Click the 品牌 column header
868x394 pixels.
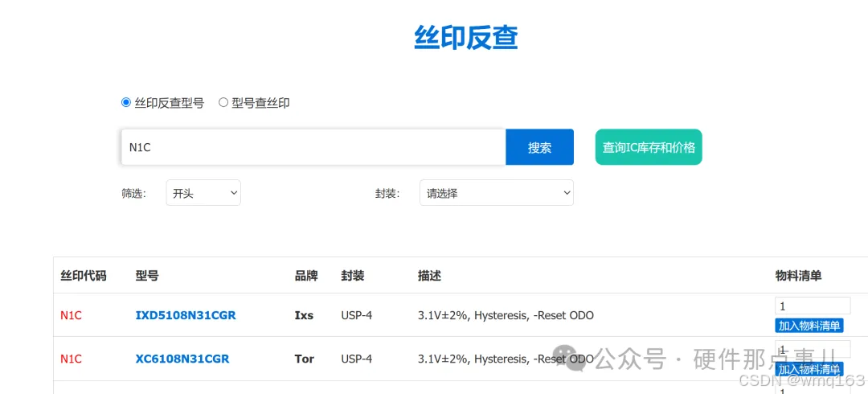tap(306, 276)
